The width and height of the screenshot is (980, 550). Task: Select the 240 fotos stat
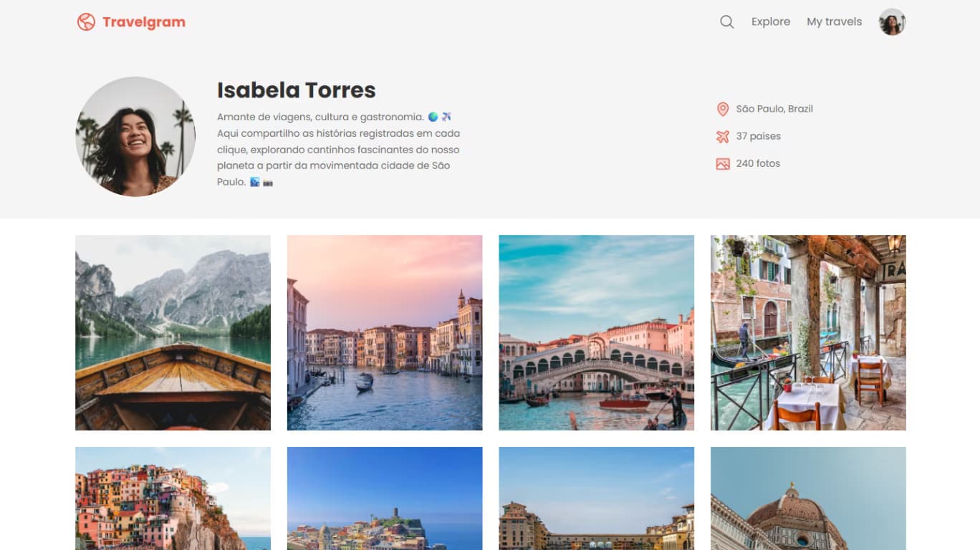pyautogui.click(x=757, y=164)
